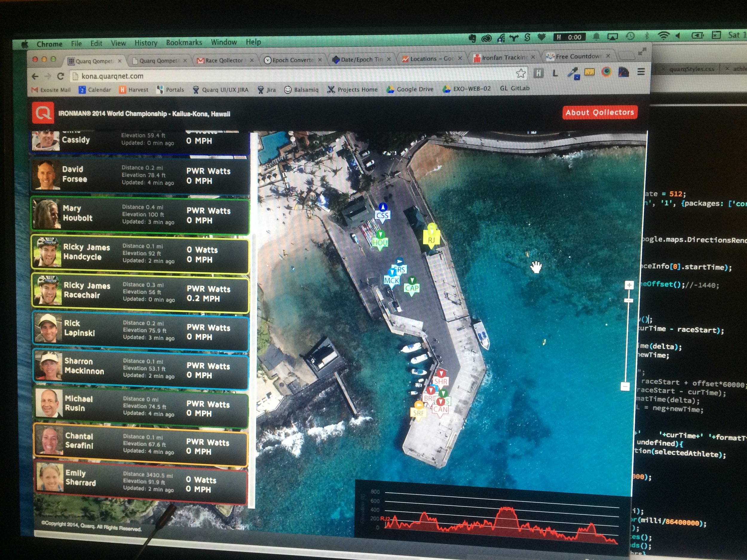Click the yellow RJ map marker
The image size is (747, 560).
pos(431,239)
